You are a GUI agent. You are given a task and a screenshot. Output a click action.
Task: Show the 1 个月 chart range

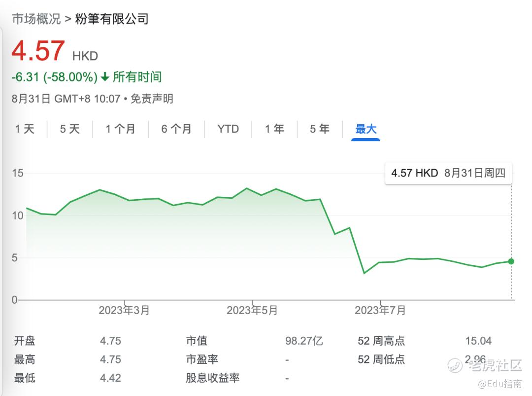(x=120, y=129)
